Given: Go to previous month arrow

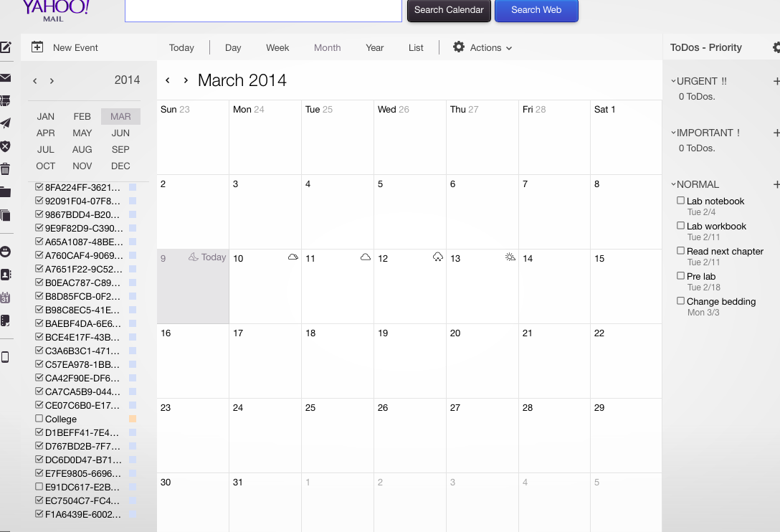Looking at the screenshot, I should pyautogui.click(x=168, y=80).
